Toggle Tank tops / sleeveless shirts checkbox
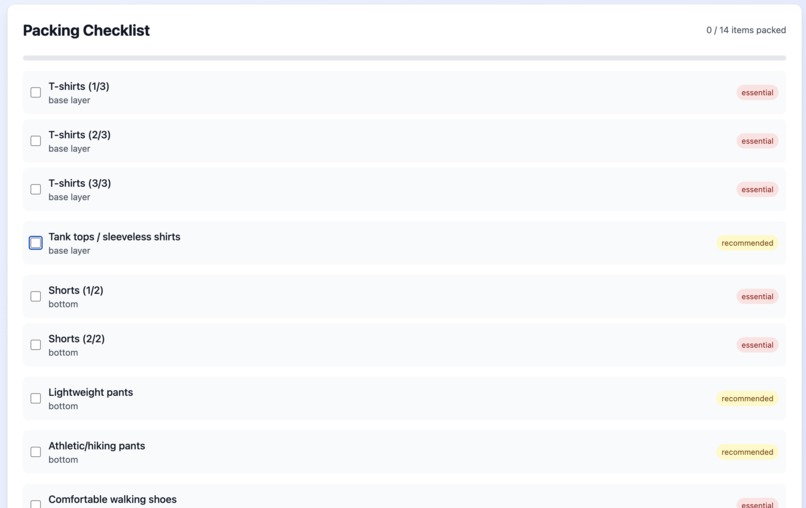Image resolution: width=806 pixels, height=508 pixels. tap(35, 243)
